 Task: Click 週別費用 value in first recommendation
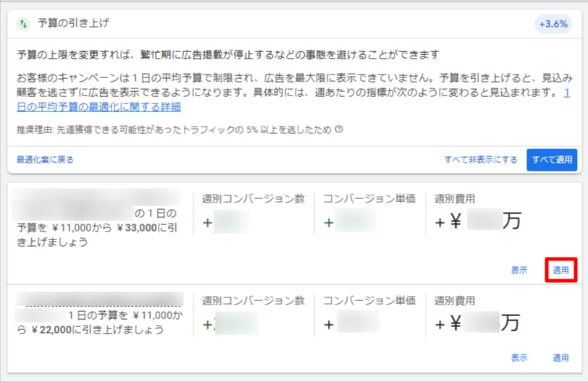pos(478,221)
